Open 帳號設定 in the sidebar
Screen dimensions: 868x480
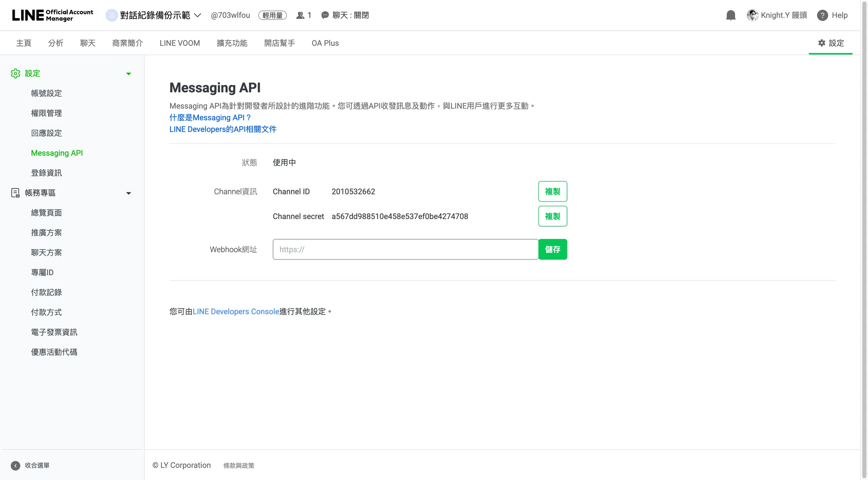point(46,93)
